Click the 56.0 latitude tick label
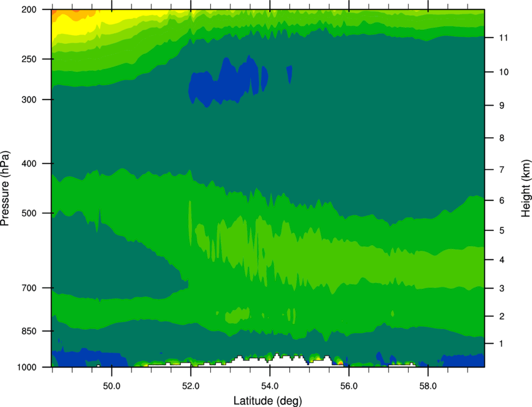Viewport: 532px width, 407px height. [349, 386]
